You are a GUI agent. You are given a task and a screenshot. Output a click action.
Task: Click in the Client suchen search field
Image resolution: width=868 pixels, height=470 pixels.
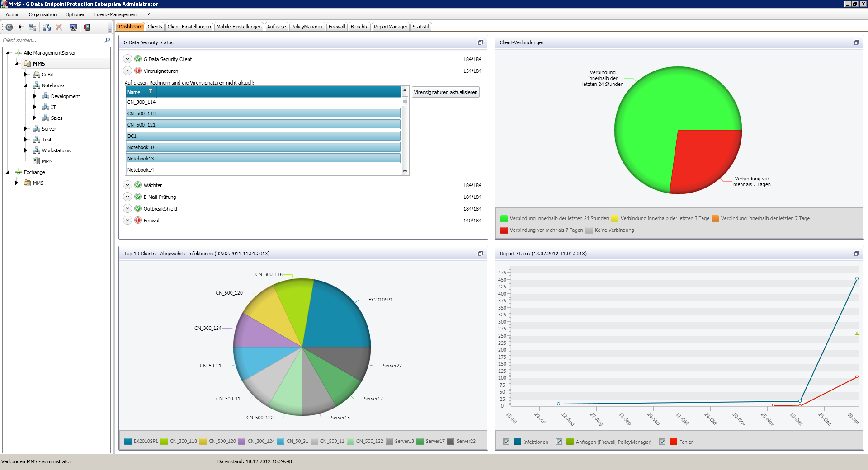pos(52,40)
